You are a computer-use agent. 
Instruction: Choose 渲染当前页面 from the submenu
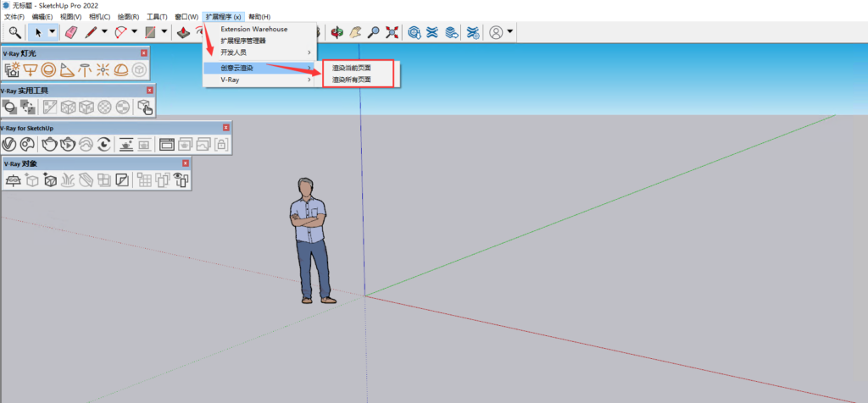coord(351,67)
